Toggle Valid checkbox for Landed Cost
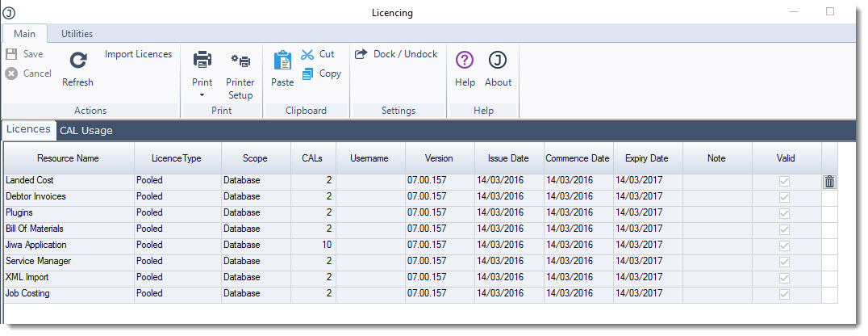The image size is (868, 336). pos(784,181)
